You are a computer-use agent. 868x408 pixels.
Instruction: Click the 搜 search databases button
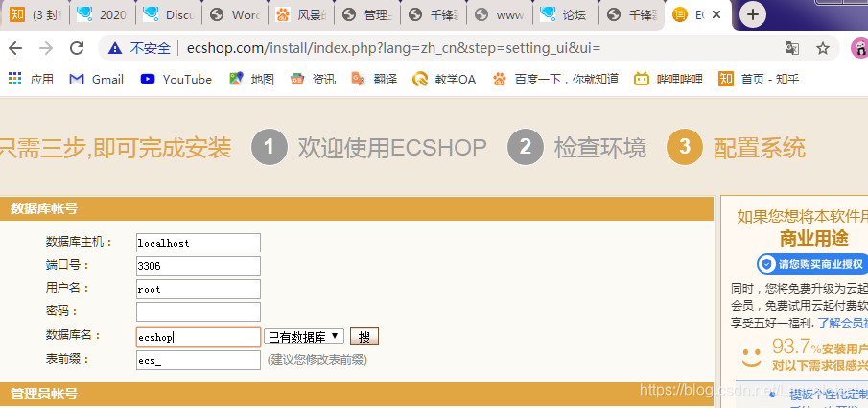pyautogui.click(x=364, y=337)
